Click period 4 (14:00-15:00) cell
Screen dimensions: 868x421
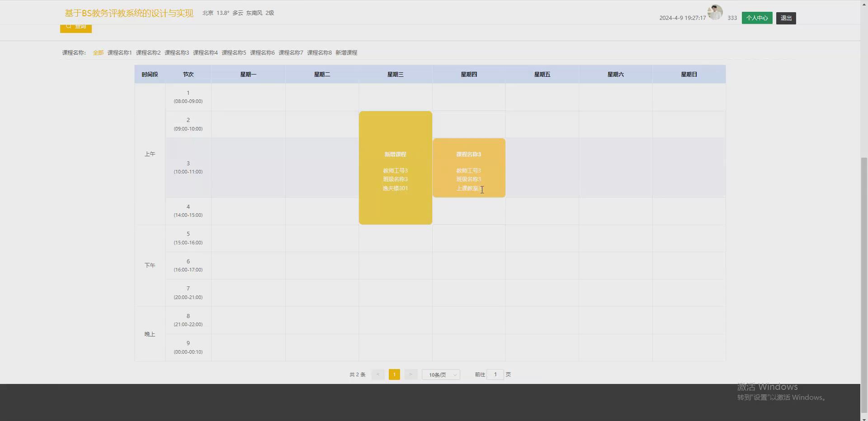point(188,211)
